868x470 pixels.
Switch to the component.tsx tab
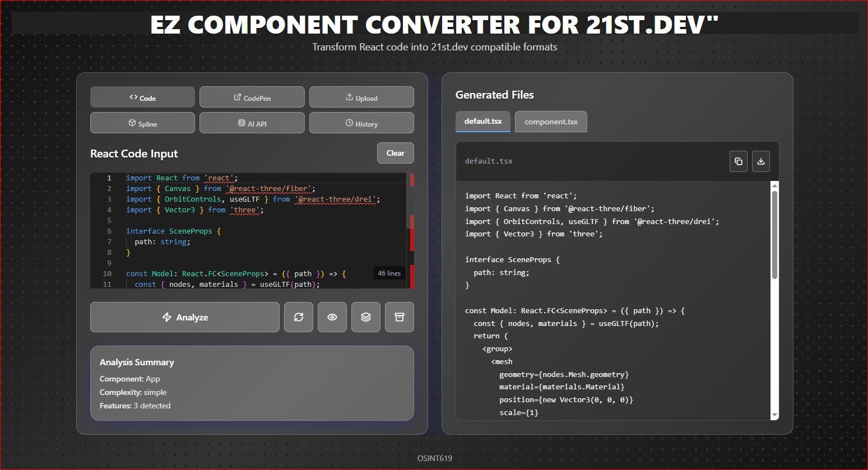551,122
